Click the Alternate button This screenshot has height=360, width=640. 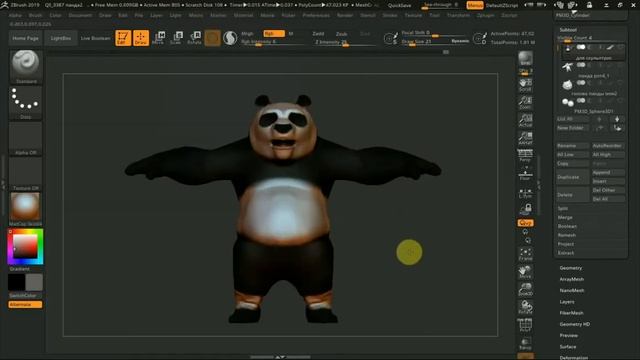coord(25,304)
